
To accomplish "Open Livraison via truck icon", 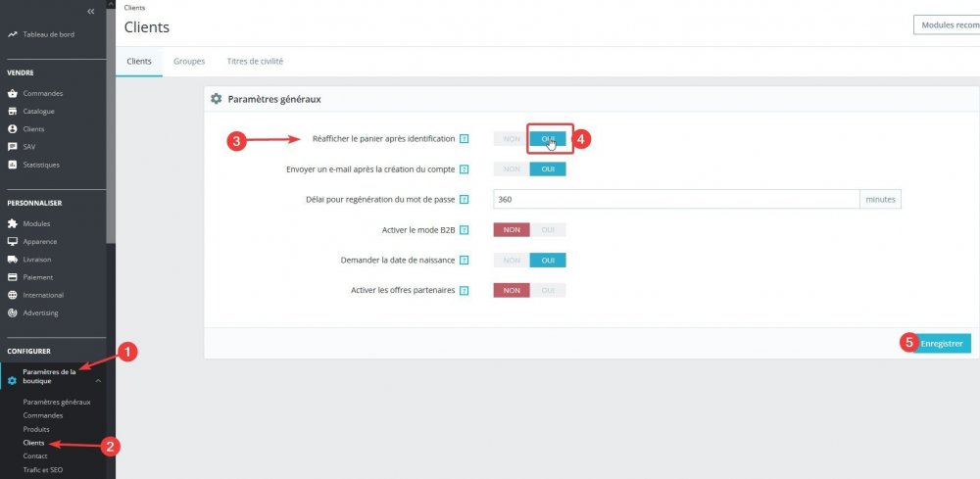I will point(12,260).
